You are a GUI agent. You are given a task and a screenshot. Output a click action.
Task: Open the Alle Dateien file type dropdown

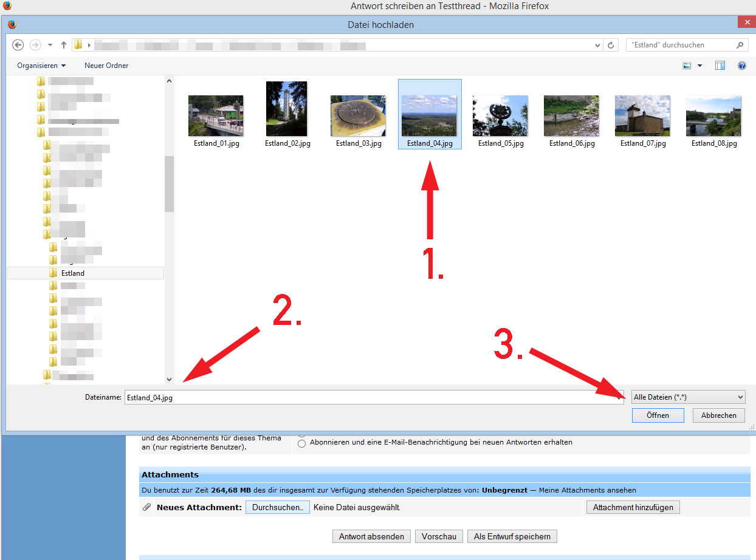tap(688, 397)
